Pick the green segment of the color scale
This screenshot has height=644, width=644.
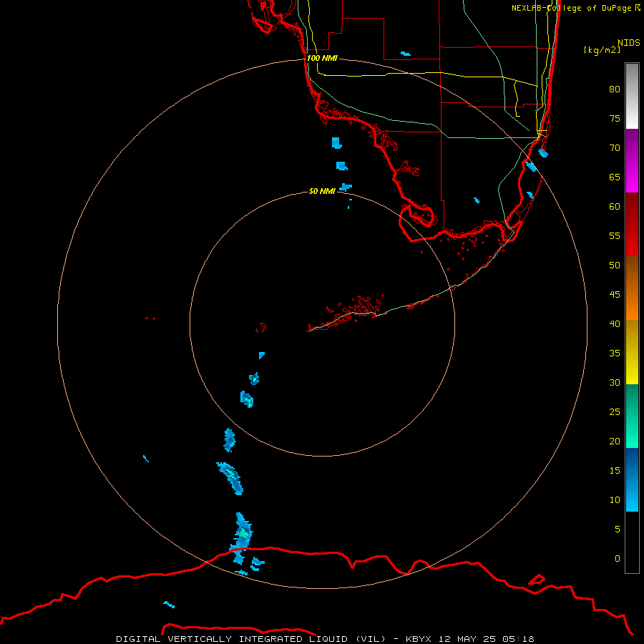[632, 416]
